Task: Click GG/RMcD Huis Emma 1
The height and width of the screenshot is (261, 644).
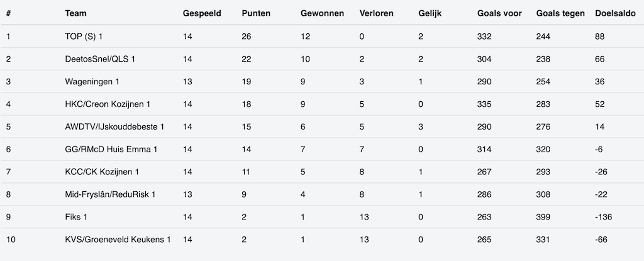Action: (111, 150)
